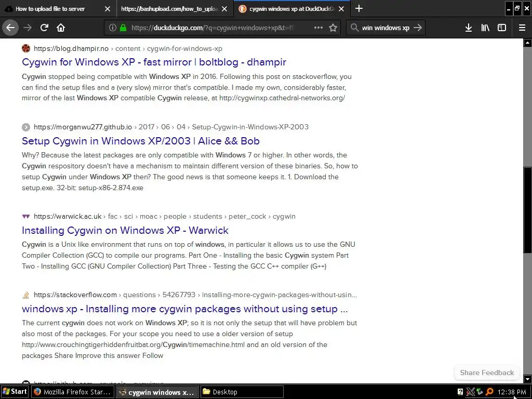Image resolution: width=532 pixels, height=399 pixels.
Task: Click the forward navigation arrow
Action: click(x=28, y=28)
